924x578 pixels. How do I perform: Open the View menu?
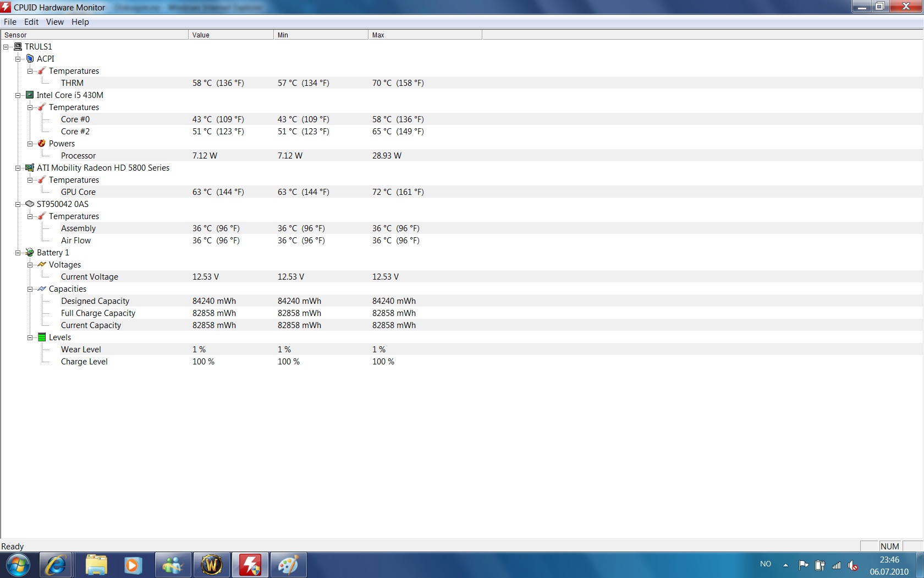55,22
